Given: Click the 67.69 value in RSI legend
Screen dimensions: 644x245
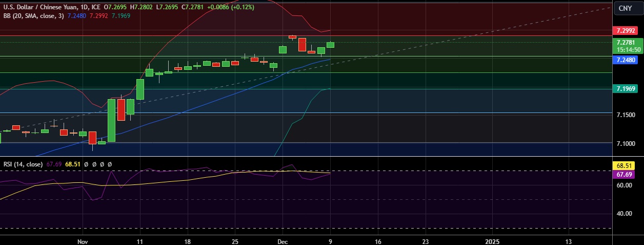Looking at the screenshot, I should tap(54, 164).
